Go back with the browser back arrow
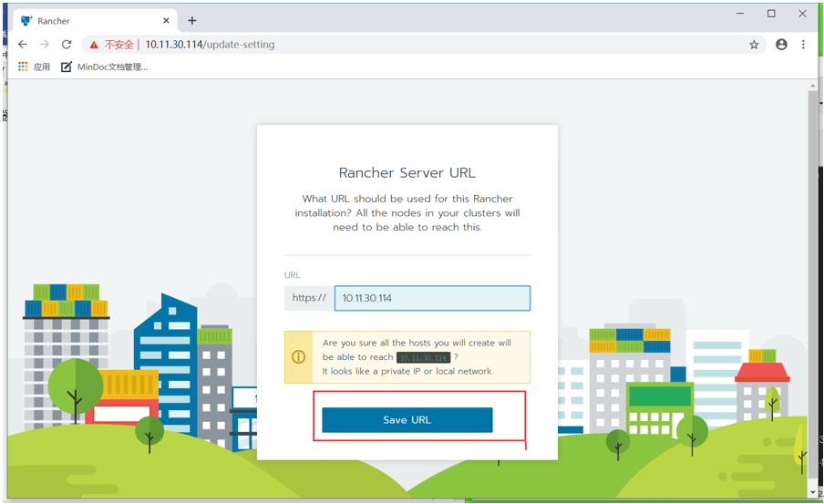The image size is (824, 504). (23, 45)
